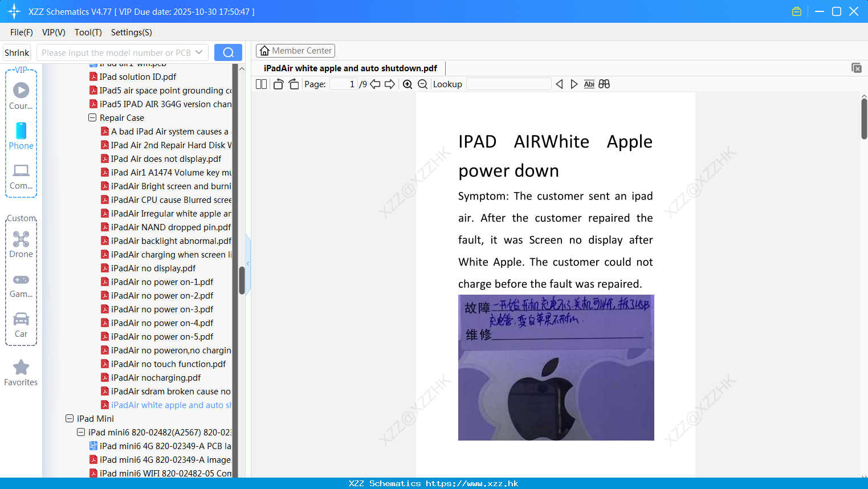Collapse the iPad Mini tree node
Image resolution: width=868 pixels, height=489 pixels.
pos(70,418)
